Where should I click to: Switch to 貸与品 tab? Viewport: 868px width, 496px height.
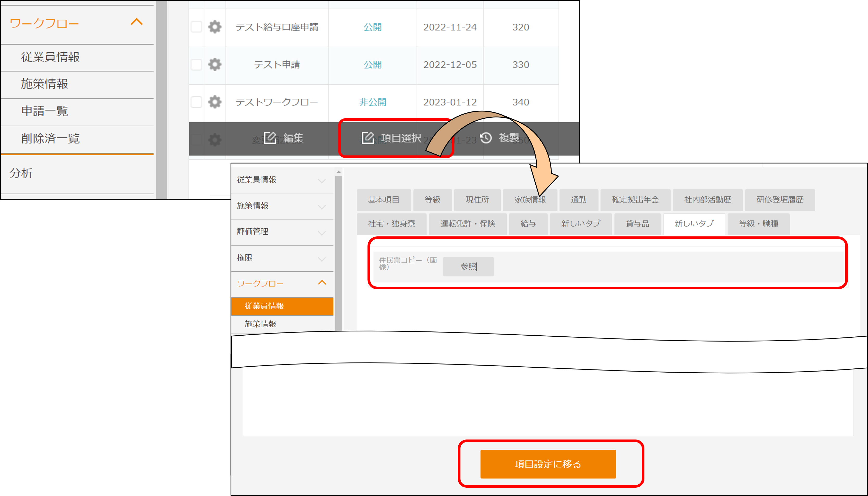[637, 224]
